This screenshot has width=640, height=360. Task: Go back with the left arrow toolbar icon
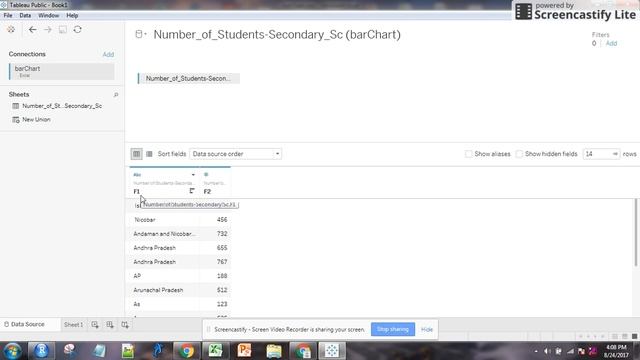pyautogui.click(x=33, y=29)
